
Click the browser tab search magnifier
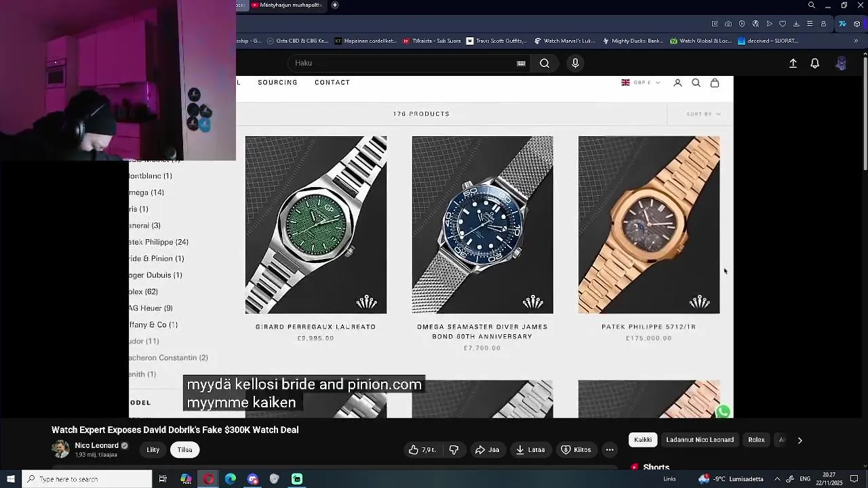812,5
